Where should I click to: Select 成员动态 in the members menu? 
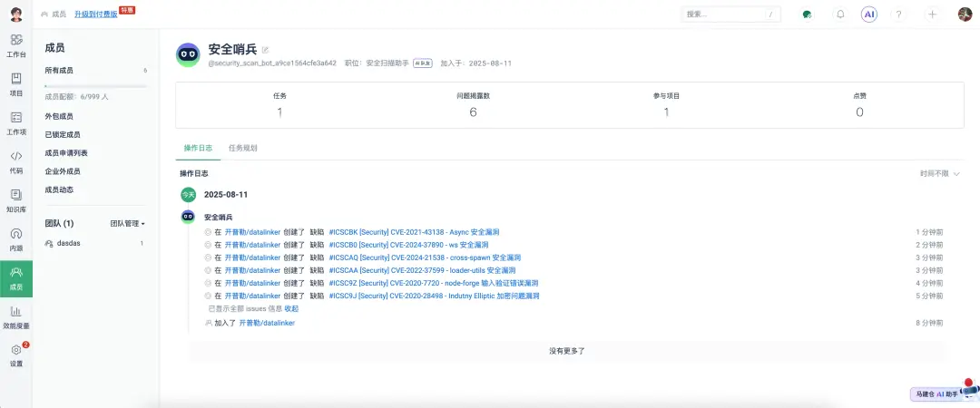(x=59, y=189)
